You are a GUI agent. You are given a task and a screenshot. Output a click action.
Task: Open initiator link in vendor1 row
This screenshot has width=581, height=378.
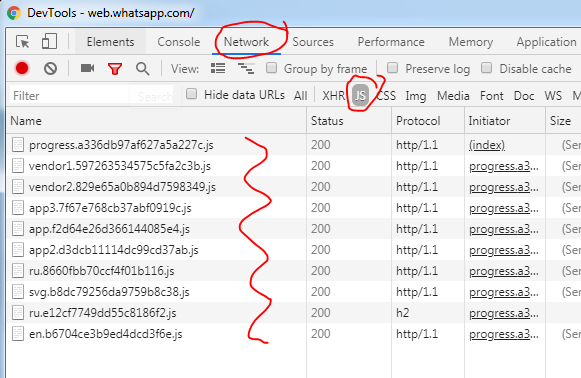[504, 166]
